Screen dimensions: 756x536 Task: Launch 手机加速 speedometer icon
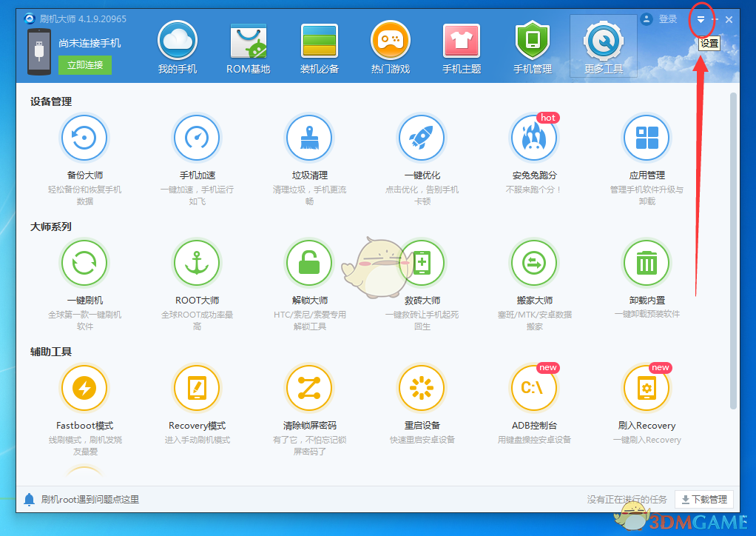[x=197, y=138]
